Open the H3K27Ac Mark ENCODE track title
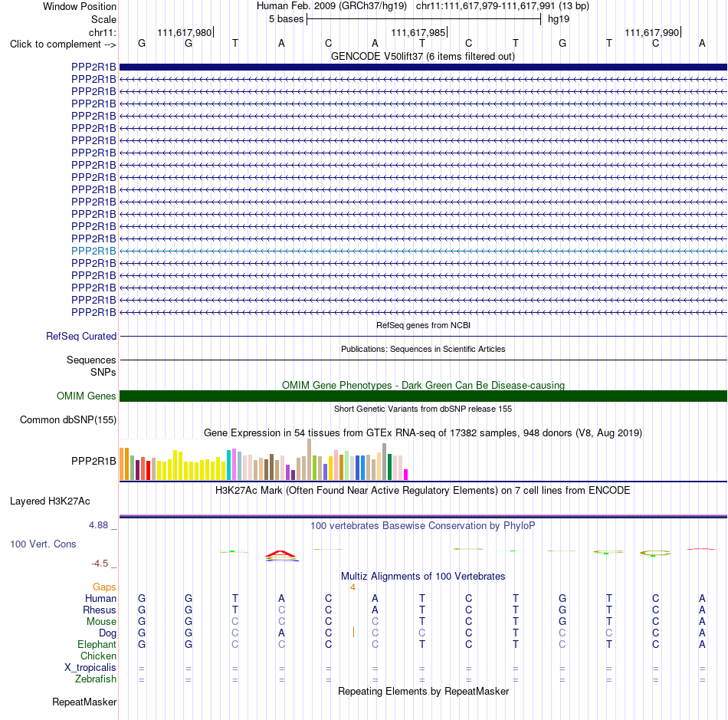 pos(423,491)
